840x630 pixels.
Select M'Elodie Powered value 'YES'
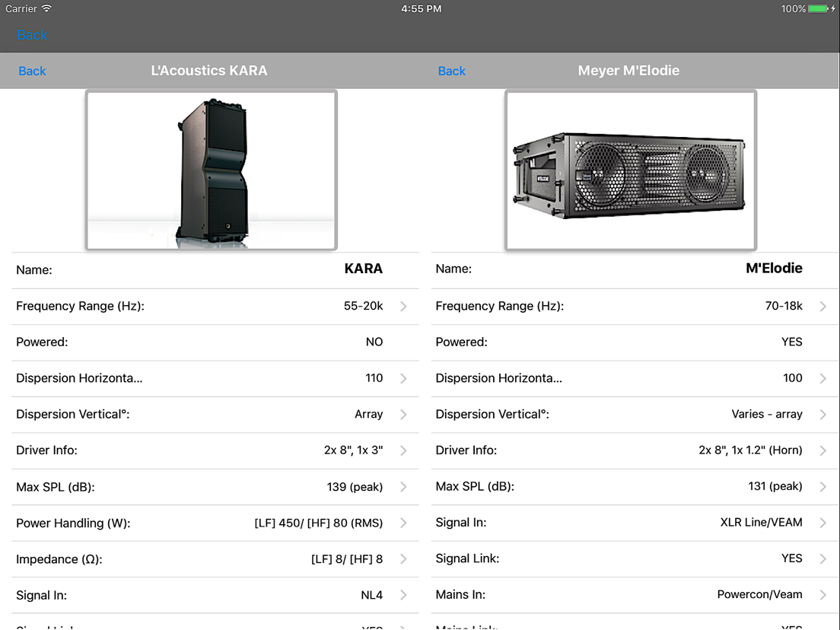(x=792, y=342)
